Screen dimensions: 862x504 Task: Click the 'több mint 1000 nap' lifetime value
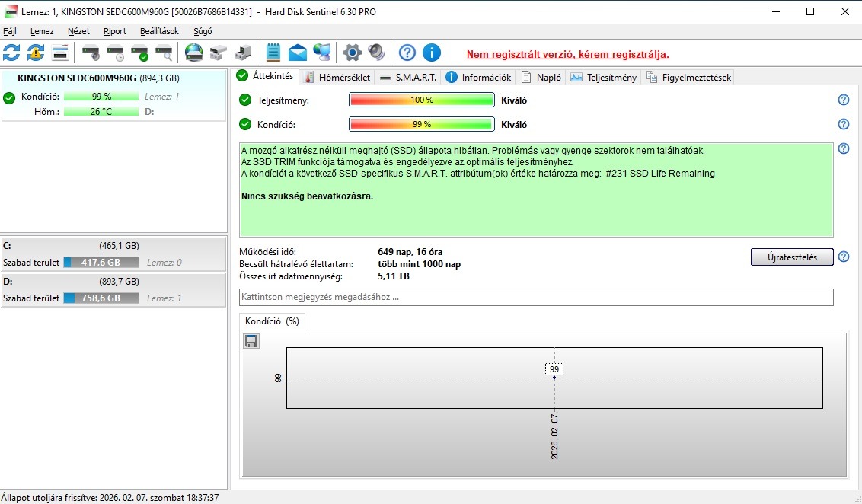(x=420, y=264)
